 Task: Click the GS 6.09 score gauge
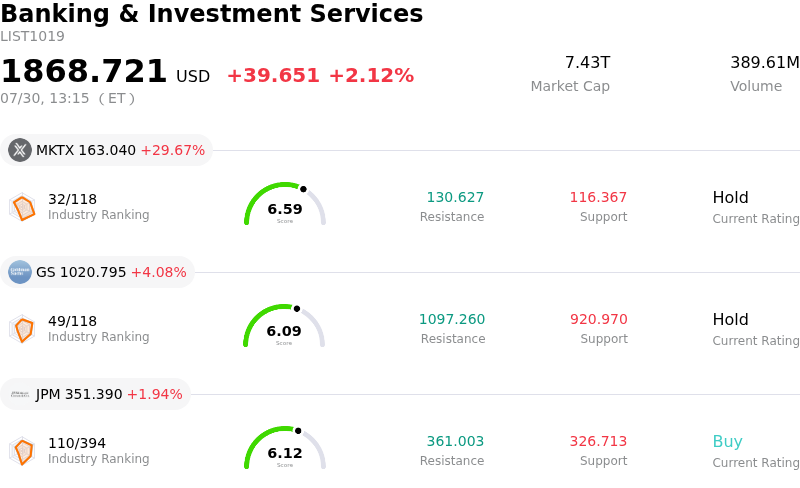tap(284, 326)
